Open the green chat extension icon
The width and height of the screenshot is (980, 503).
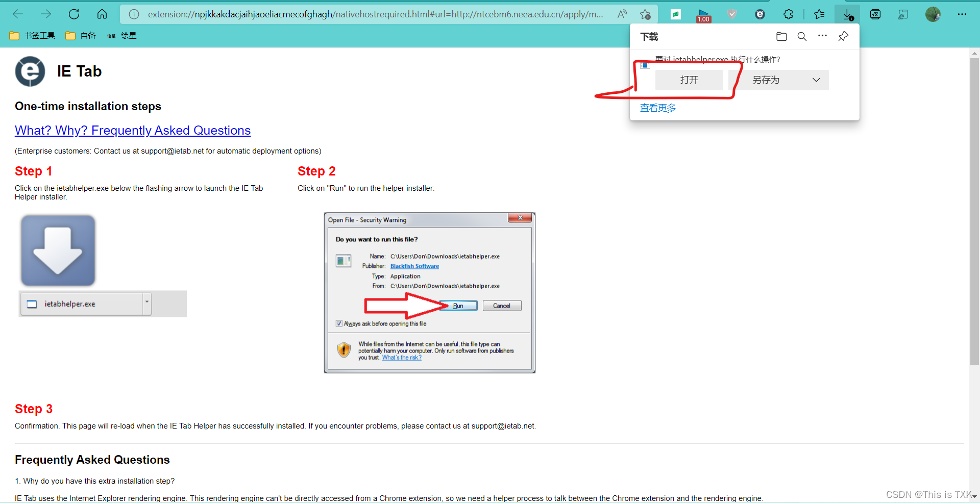(676, 14)
